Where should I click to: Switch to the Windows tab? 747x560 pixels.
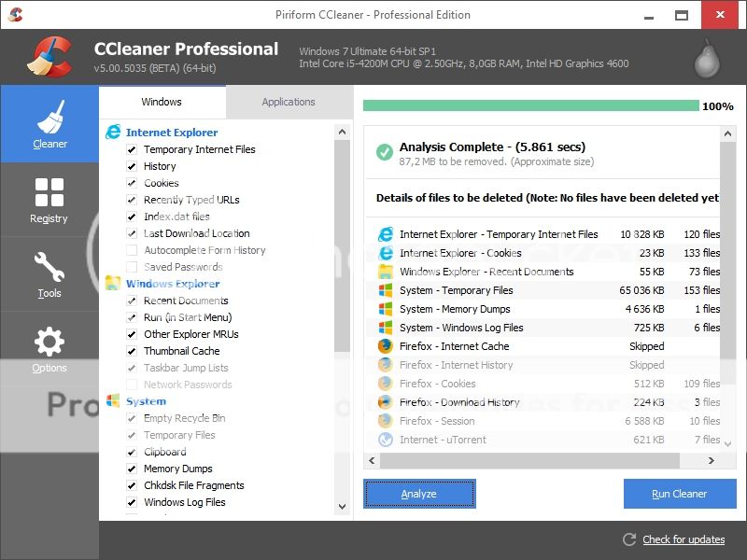pos(162,102)
